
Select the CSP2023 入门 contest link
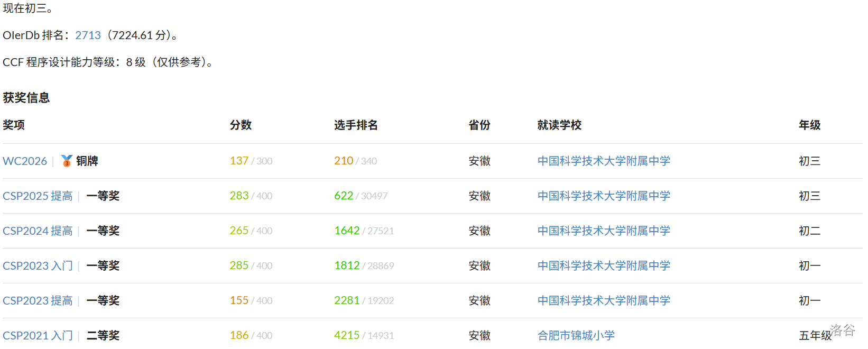click(x=38, y=265)
